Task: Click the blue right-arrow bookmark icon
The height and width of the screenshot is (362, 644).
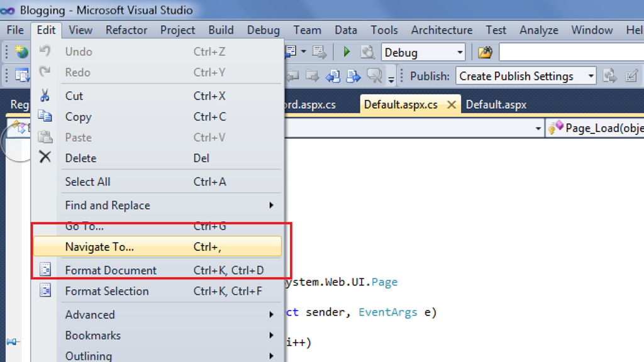Action: coord(353,76)
